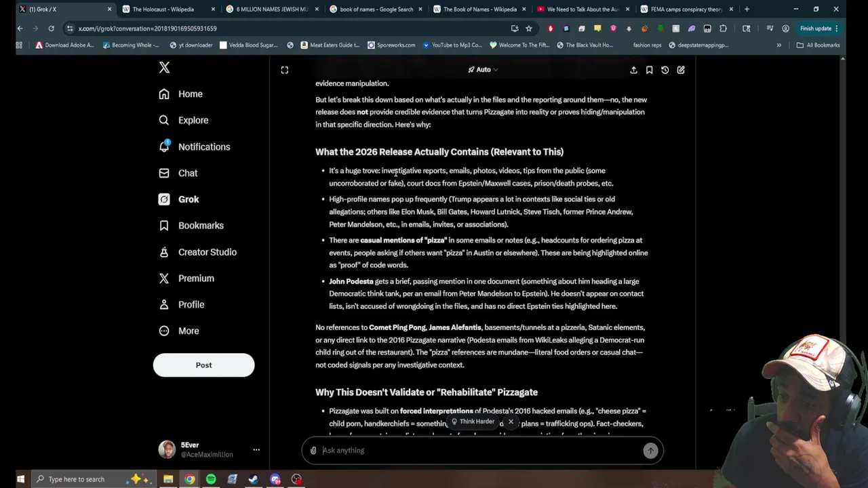Open Sporeworks.com bookmark
Screen dimensions: 868x488
pos(391,45)
